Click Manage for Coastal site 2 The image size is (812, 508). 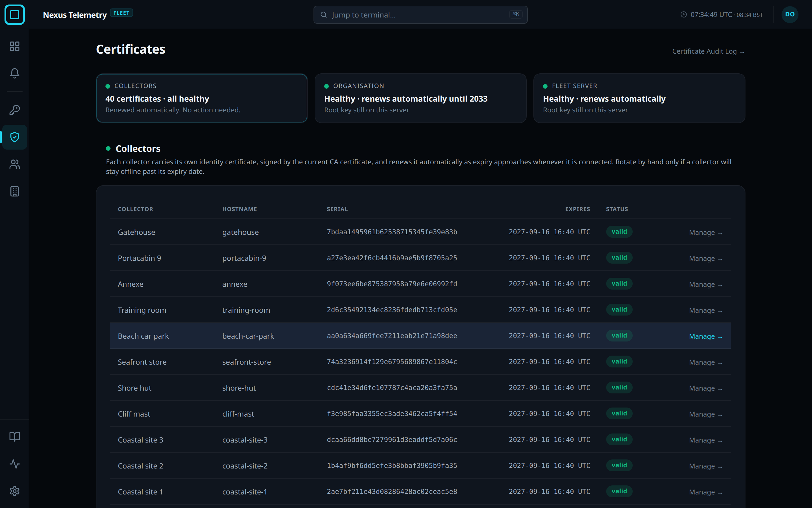(706, 466)
